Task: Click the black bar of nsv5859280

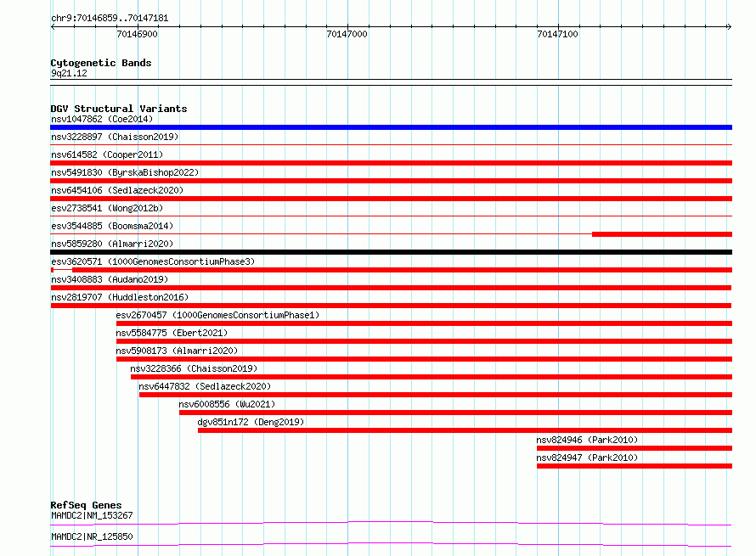Action: 391,252
